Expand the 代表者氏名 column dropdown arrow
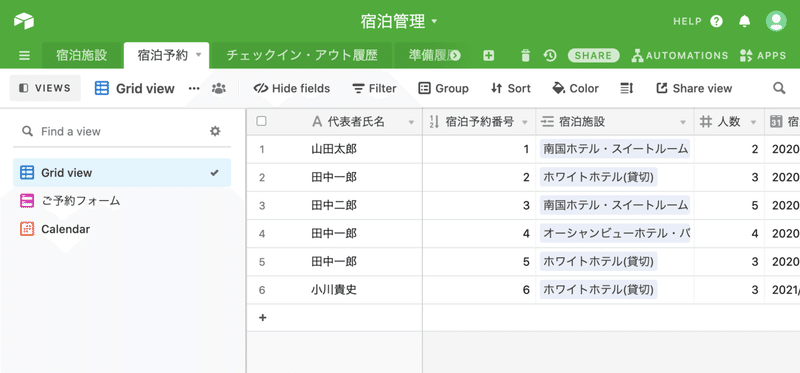 tap(411, 122)
